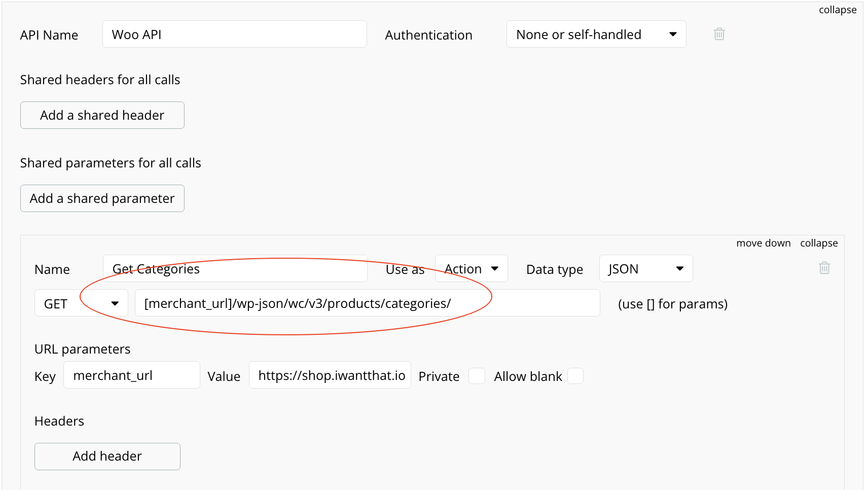Viewport: 868px width, 490px height.
Task: Click the caret arrow on the Data type selector
Action: [x=680, y=268]
